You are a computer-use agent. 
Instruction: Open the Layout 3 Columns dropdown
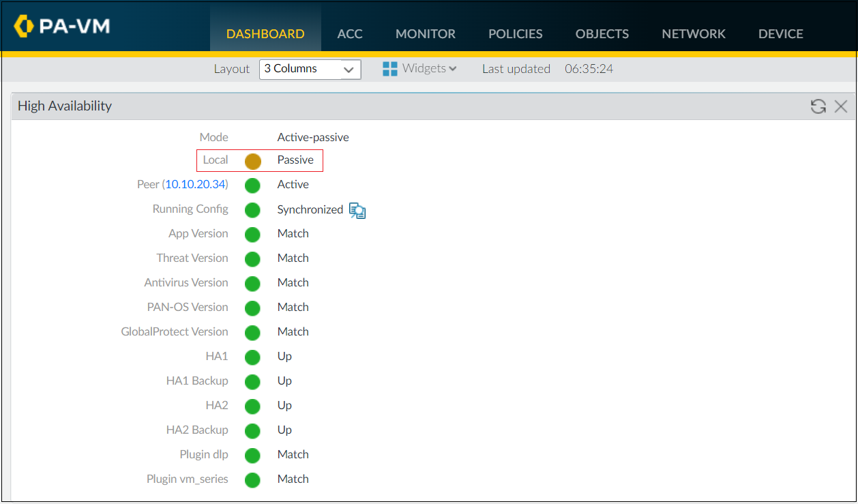point(310,69)
